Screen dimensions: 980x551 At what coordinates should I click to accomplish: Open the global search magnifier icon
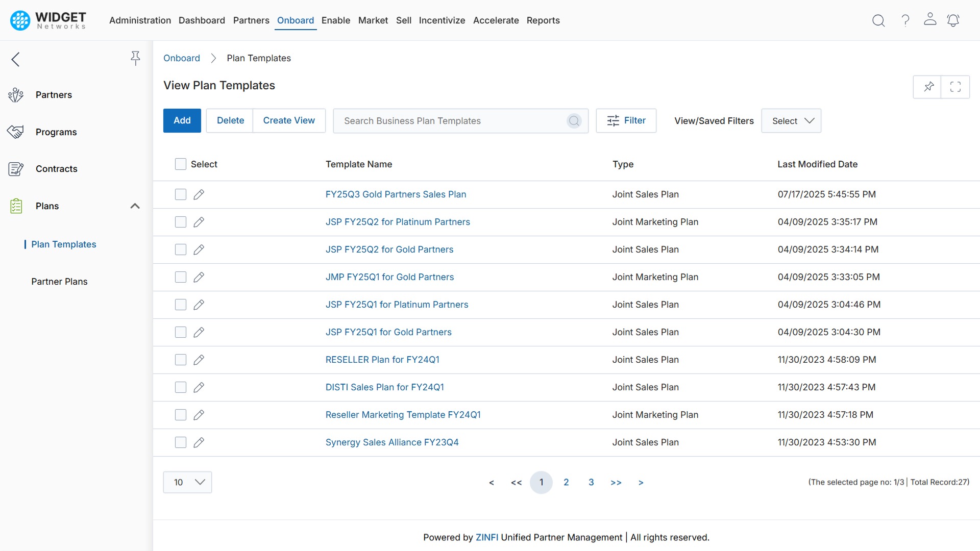(x=878, y=20)
